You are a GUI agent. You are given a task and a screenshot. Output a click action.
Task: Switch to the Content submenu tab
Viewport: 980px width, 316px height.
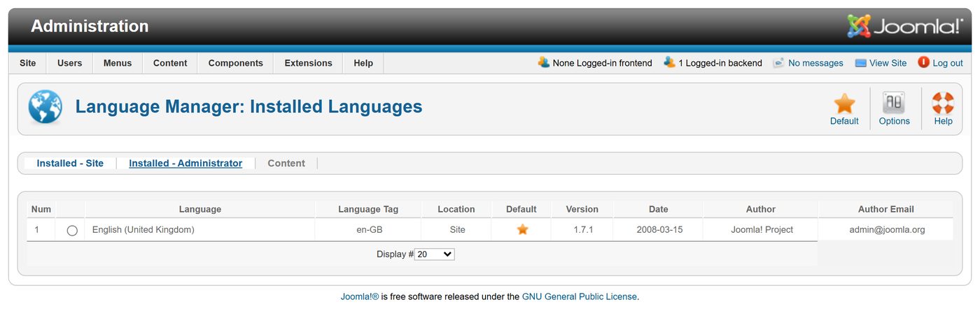click(286, 163)
